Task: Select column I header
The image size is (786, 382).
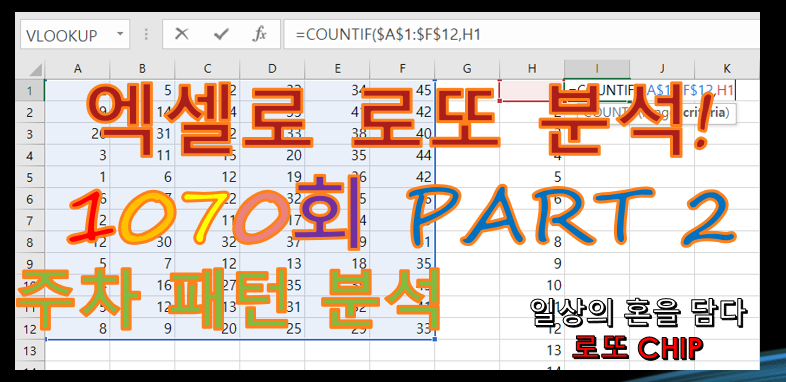Action: point(597,69)
